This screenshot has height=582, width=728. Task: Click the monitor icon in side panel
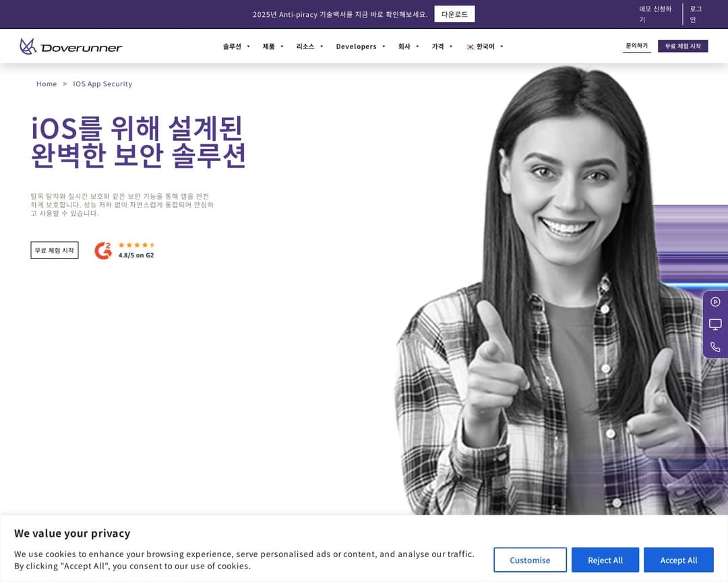[715, 324]
